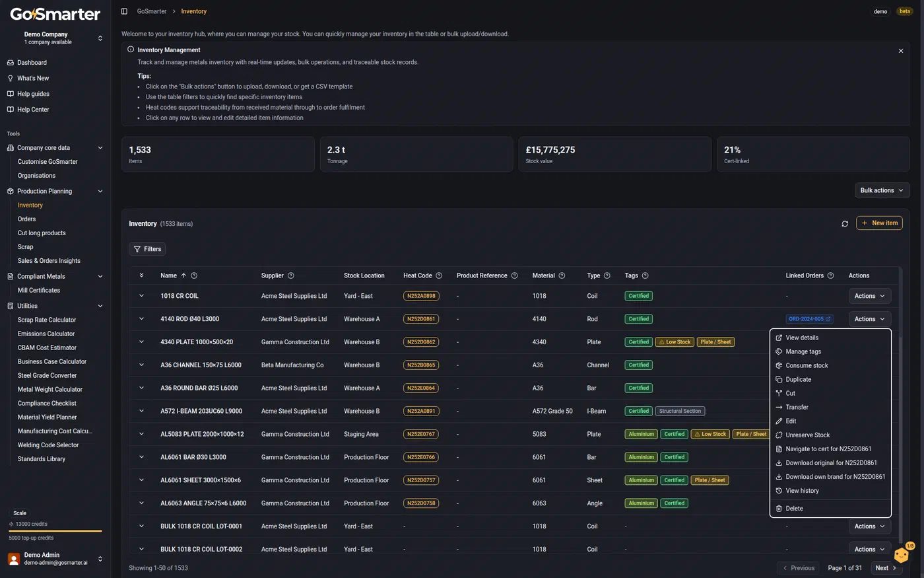Open the Bulk actions dropdown
The height and width of the screenshot is (578, 924).
tap(882, 190)
